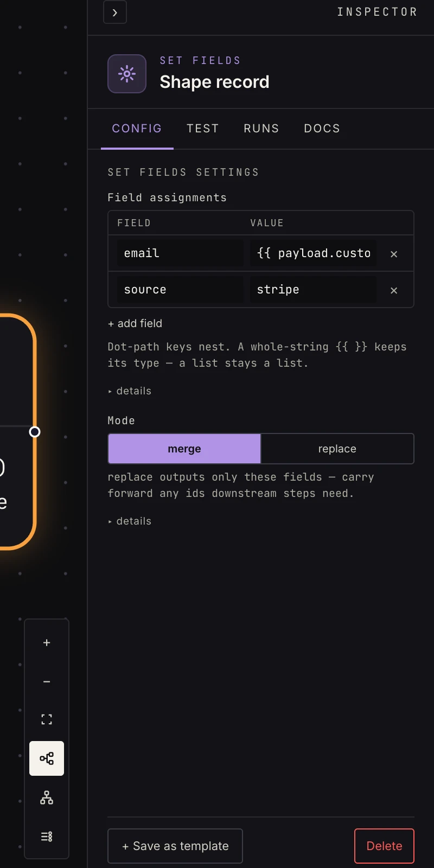Open the list outline view icon

[47, 837]
